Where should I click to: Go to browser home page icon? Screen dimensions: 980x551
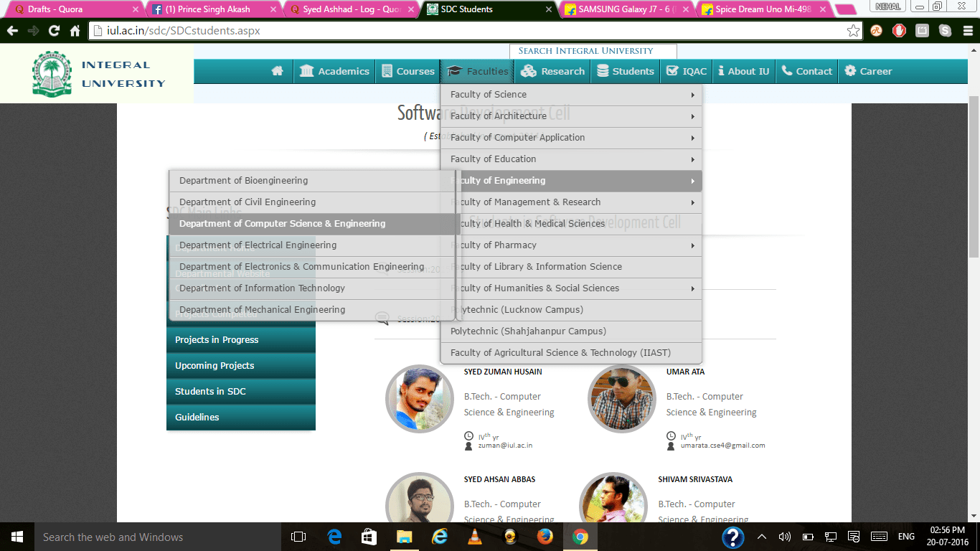point(75,31)
